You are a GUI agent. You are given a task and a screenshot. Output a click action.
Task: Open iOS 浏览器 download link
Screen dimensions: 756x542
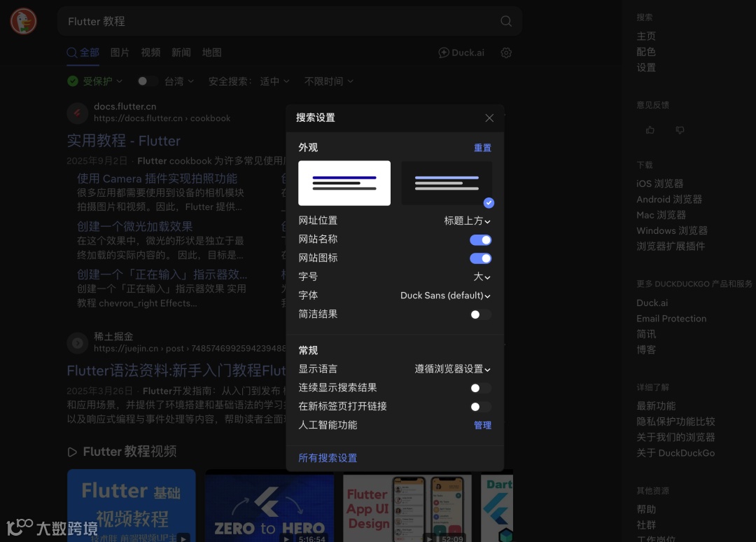click(660, 183)
